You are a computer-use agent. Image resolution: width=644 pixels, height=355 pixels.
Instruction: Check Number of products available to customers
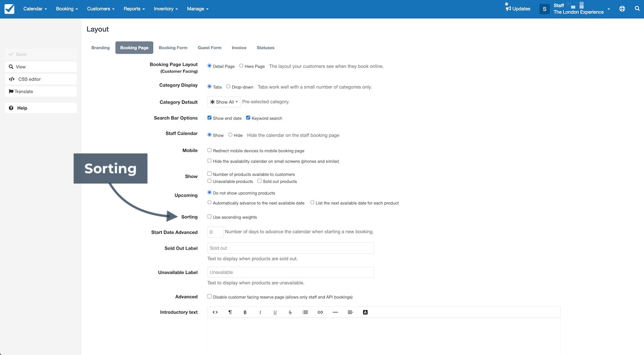point(209,173)
